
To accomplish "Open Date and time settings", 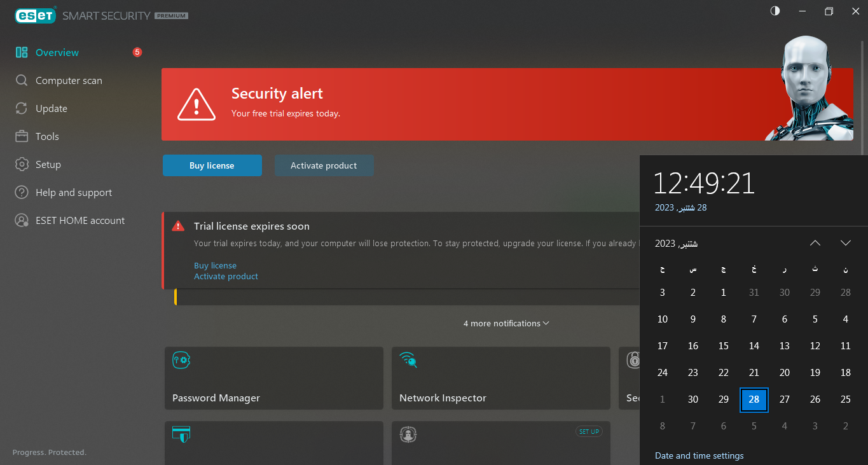I will point(699,455).
